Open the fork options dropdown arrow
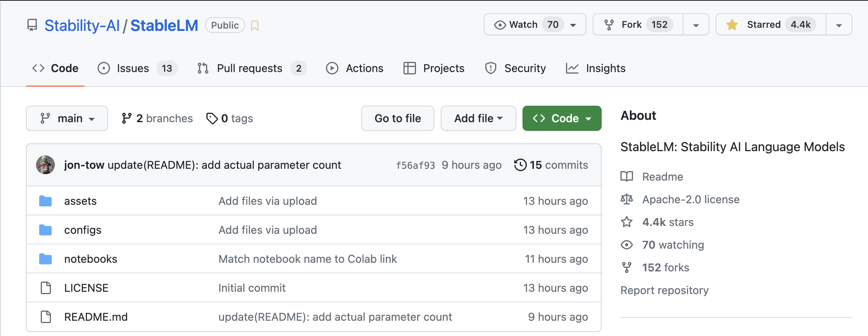Viewport: 868px width, 336px height. [x=696, y=25]
